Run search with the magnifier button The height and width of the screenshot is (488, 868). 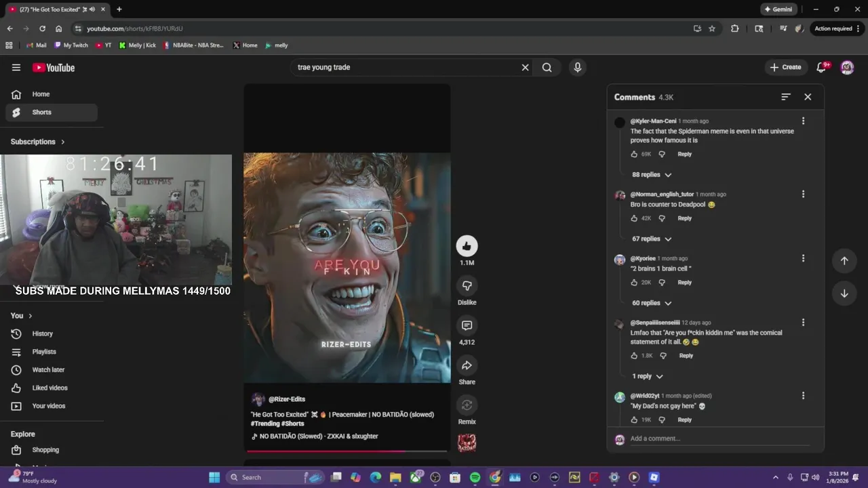(x=547, y=67)
